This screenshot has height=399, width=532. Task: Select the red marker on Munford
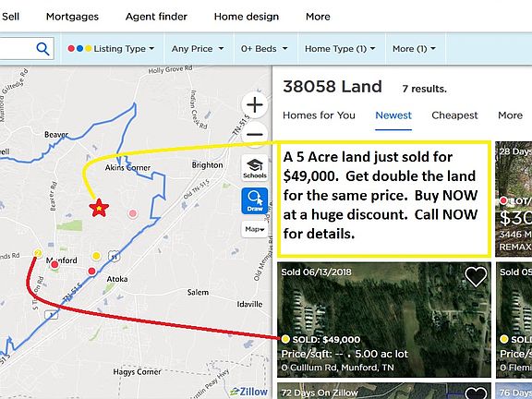click(x=54, y=265)
